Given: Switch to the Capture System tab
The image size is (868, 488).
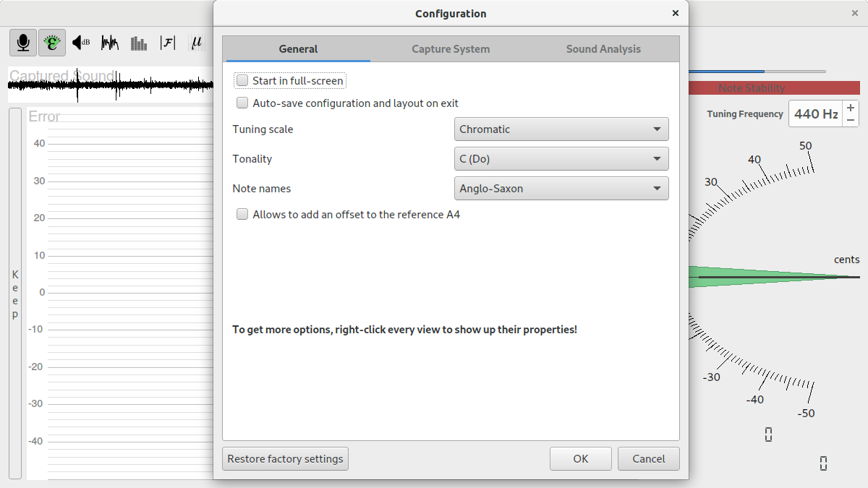Looking at the screenshot, I should point(451,49).
